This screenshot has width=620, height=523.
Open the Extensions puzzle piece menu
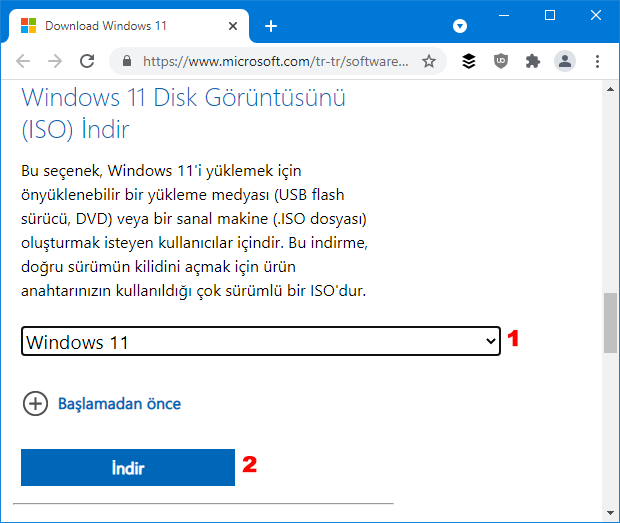[533, 61]
